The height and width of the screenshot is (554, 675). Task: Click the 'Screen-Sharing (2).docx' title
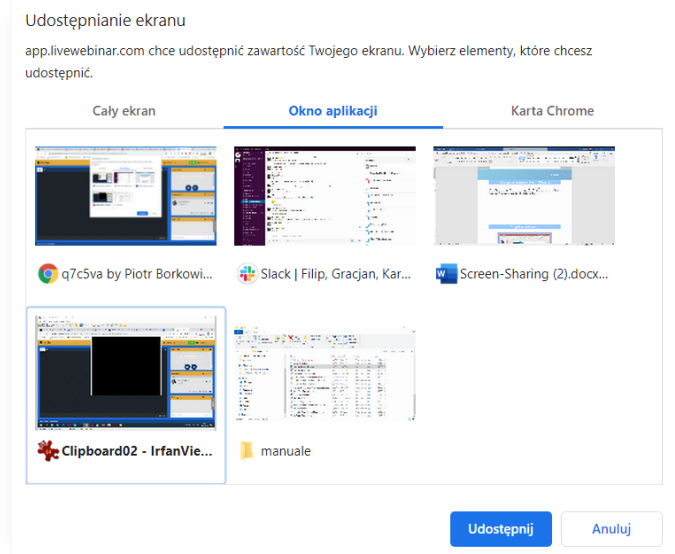coord(535,273)
